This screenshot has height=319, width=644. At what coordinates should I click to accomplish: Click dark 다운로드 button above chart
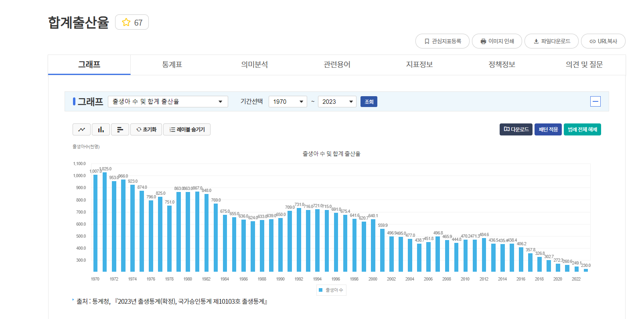(516, 129)
